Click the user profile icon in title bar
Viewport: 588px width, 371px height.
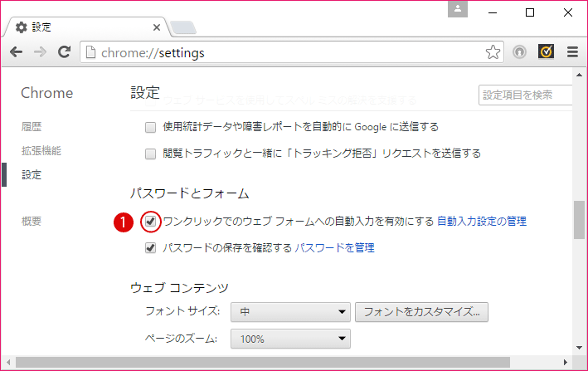458,9
